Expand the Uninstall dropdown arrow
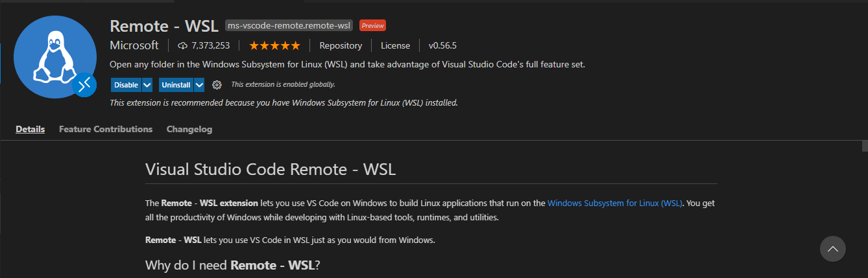Screen dimensions: 868x278 (x=199, y=85)
